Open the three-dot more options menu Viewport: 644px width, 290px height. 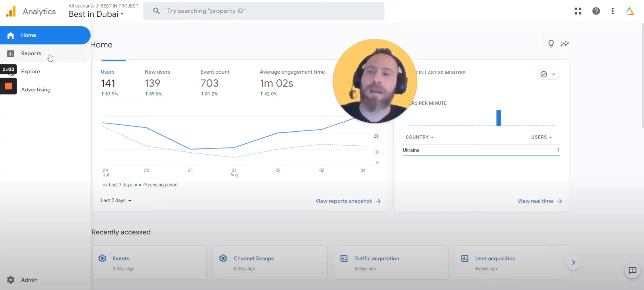(612, 11)
